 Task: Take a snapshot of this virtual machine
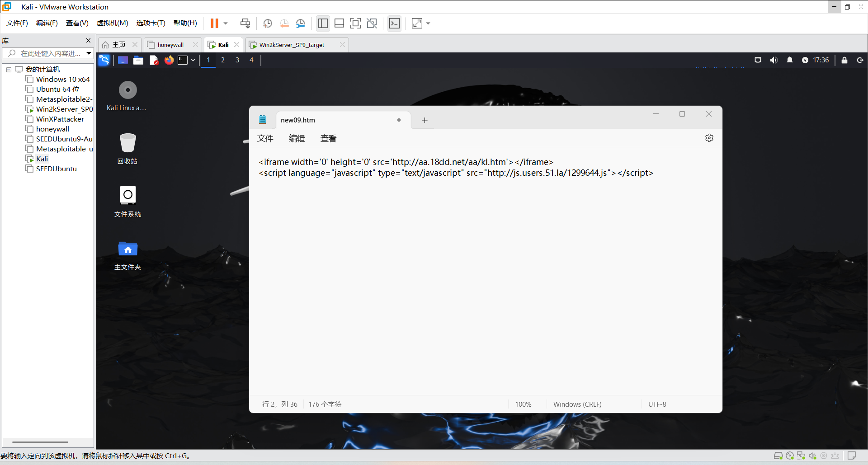tap(268, 23)
